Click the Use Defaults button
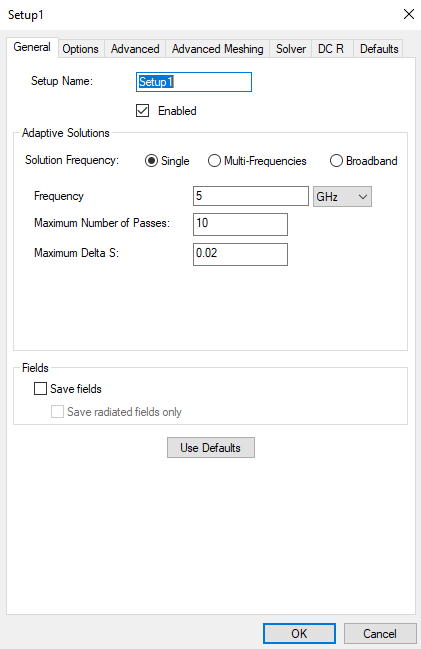This screenshot has height=649, width=421. [x=211, y=447]
